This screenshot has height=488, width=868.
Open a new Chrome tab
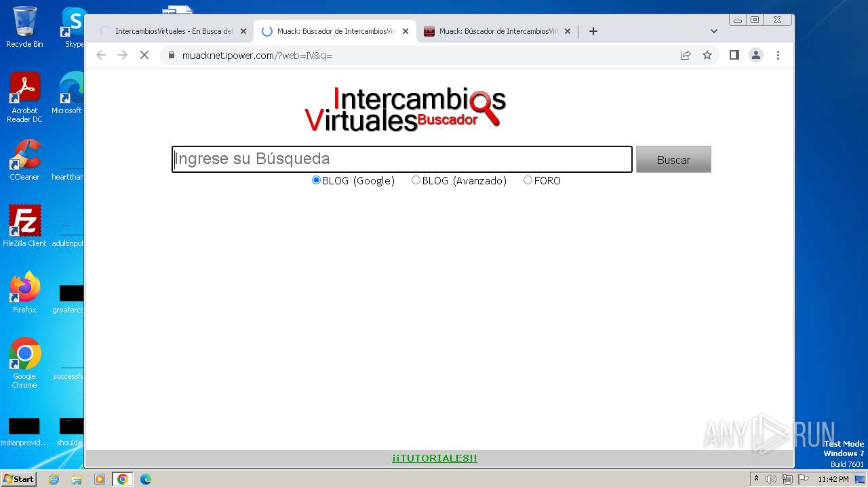pos(593,31)
